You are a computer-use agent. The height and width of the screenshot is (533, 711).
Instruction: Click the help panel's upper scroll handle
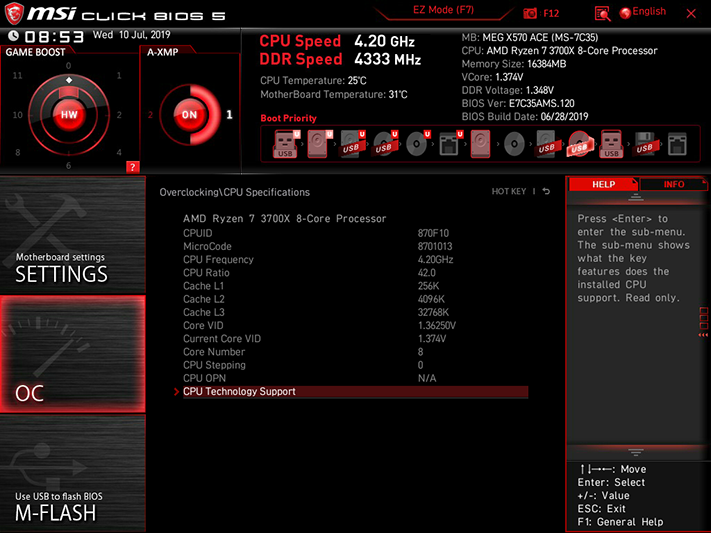coord(636,197)
